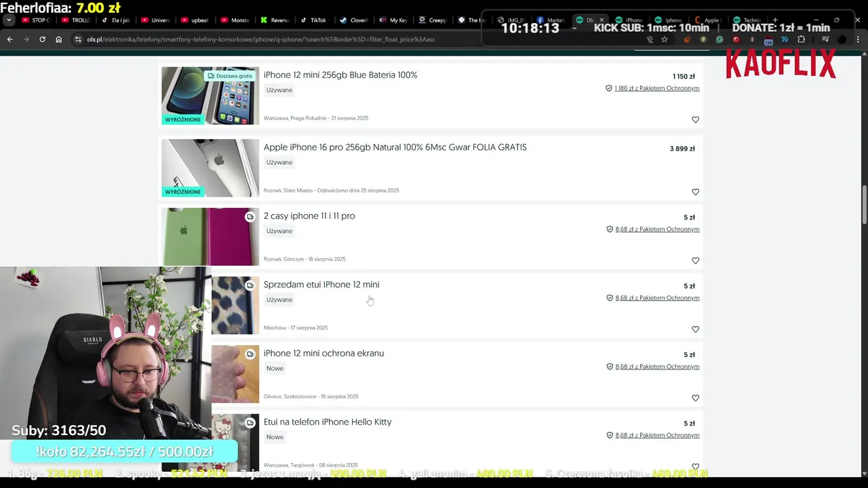The image size is (868, 488).
Task: Switch to the Clover Steam tab
Action: coord(355,20)
